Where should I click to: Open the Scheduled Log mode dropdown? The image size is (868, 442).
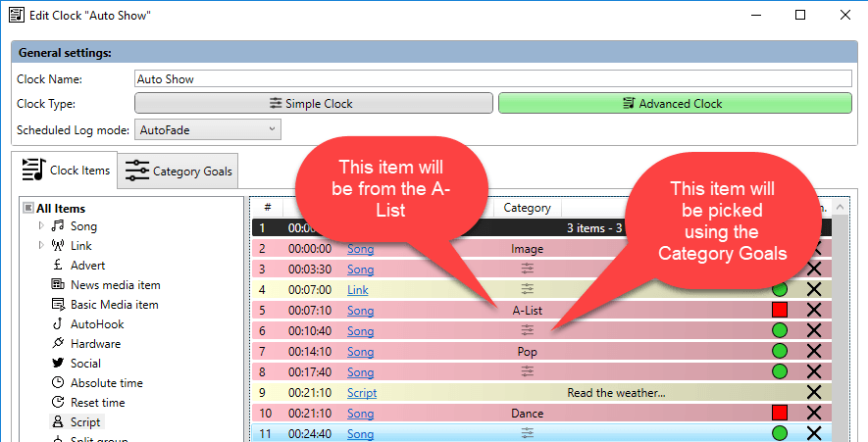coord(207,130)
